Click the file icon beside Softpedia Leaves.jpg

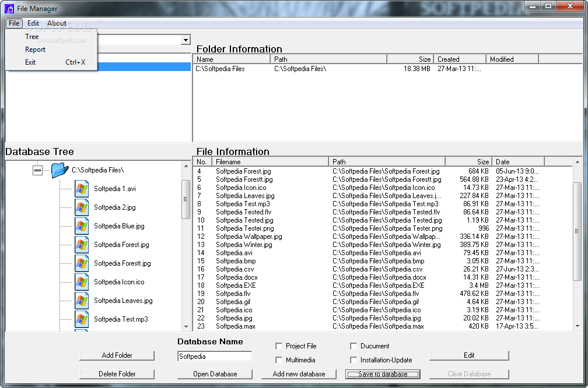[82, 301]
